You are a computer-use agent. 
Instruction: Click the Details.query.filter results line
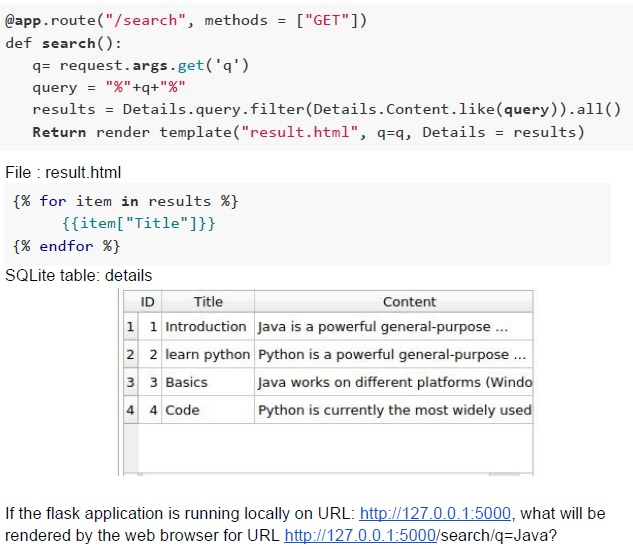tap(327, 109)
